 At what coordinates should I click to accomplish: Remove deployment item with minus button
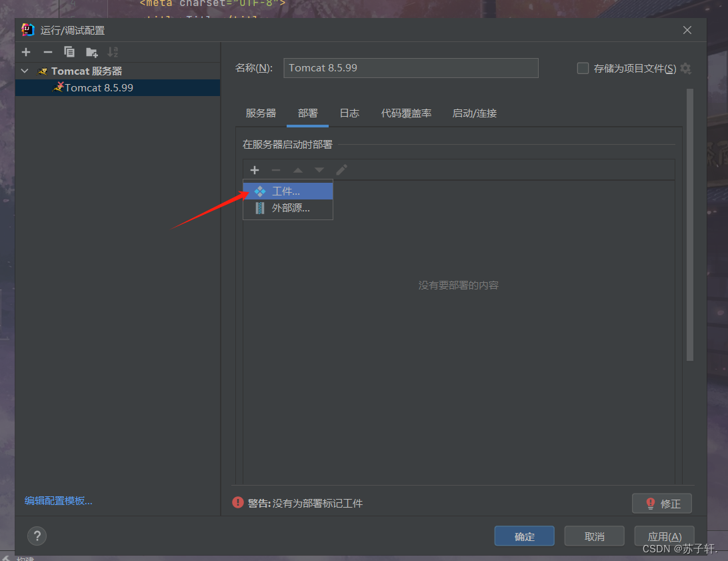(276, 170)
